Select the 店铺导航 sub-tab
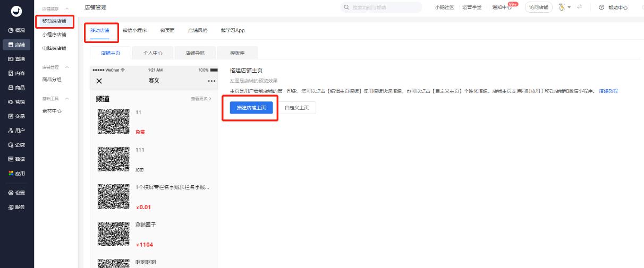Screen dimensions: 644x268 point(195,53)
